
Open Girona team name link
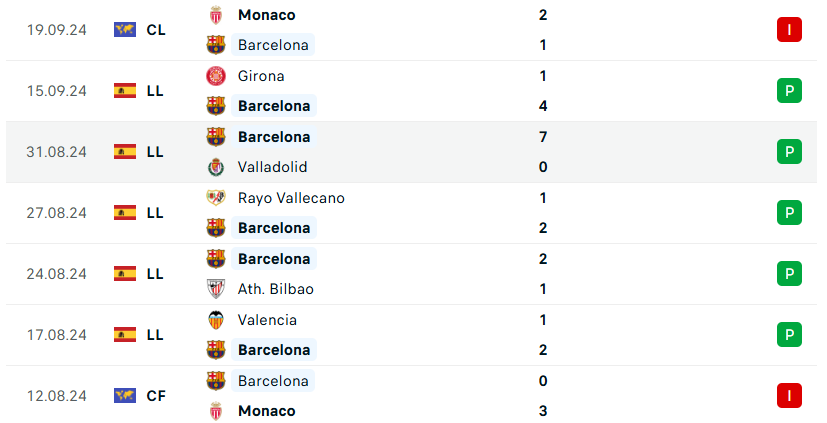(x=261, y=76)
